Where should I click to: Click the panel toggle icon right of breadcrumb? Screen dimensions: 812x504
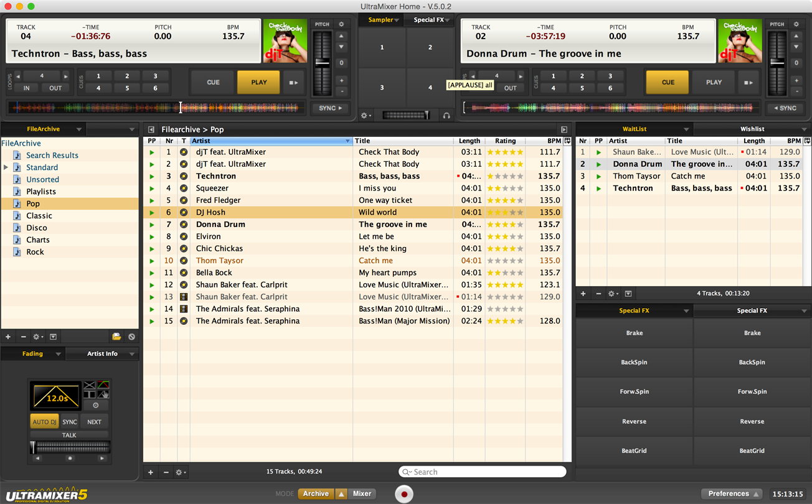click(564, 129)
